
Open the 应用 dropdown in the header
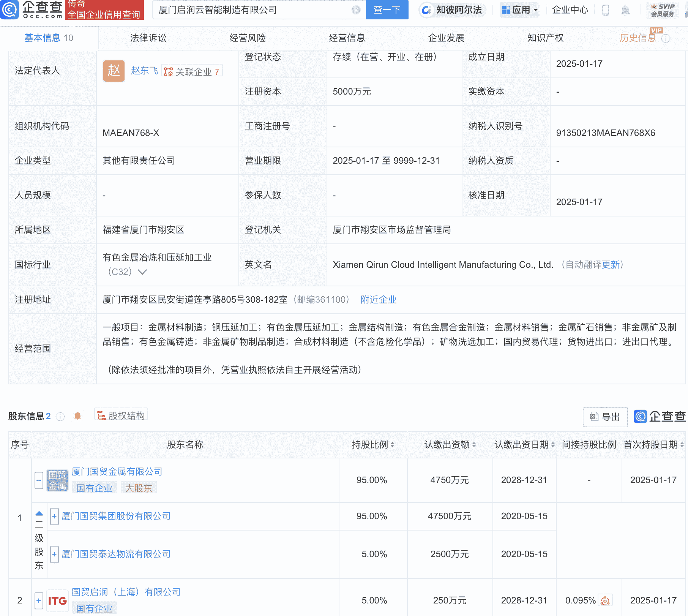(x=519, y=10)
